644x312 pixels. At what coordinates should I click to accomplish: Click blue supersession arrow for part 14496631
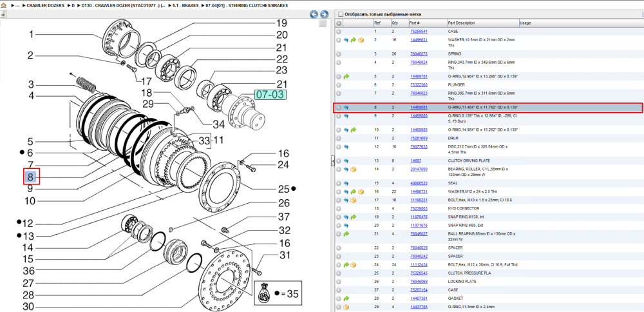[346, 40]
